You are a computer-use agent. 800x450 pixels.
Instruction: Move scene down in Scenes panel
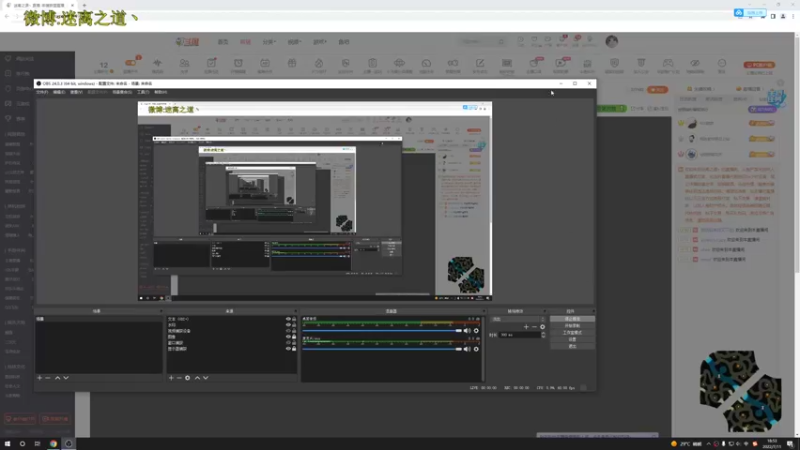[x=66, y=378]
